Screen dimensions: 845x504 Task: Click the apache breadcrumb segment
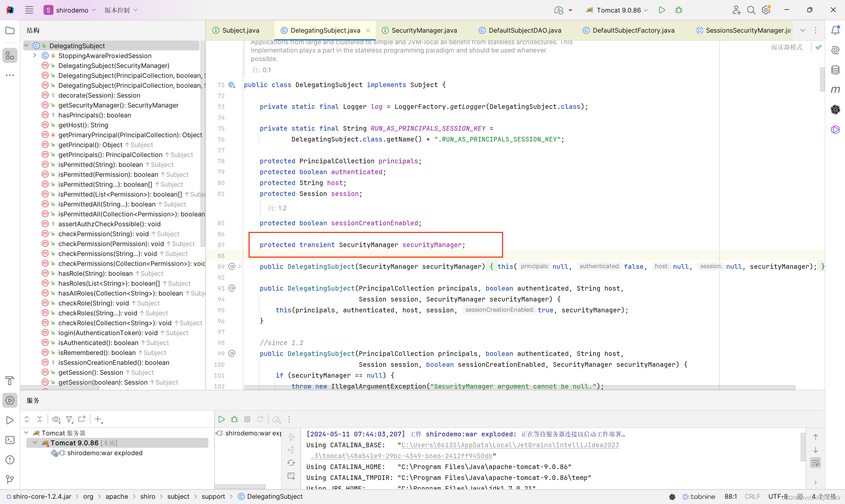[x=117, y=496]
